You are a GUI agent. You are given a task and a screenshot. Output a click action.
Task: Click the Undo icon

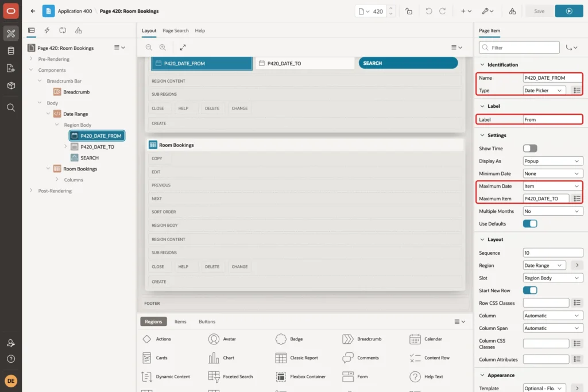pyautogui.click(x=428, y=11)
